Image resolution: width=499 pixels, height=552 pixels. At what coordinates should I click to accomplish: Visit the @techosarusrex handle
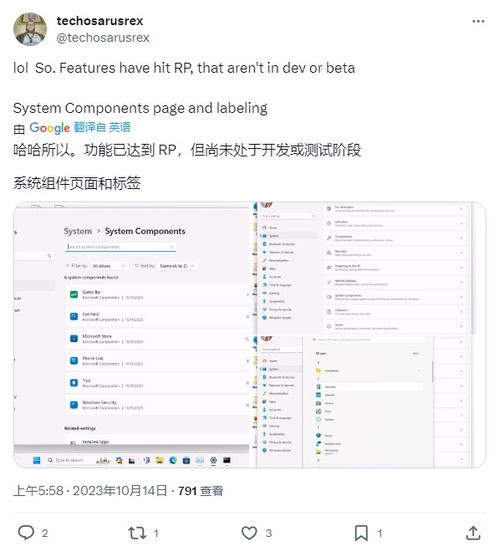point(103,37)
